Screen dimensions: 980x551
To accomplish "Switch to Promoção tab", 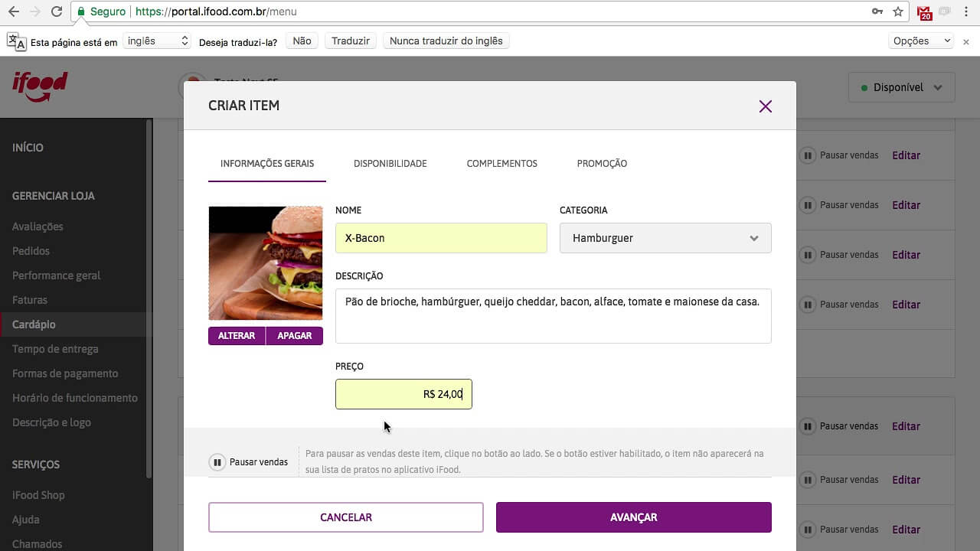I will pyautogui.click(x=602, y=164).
